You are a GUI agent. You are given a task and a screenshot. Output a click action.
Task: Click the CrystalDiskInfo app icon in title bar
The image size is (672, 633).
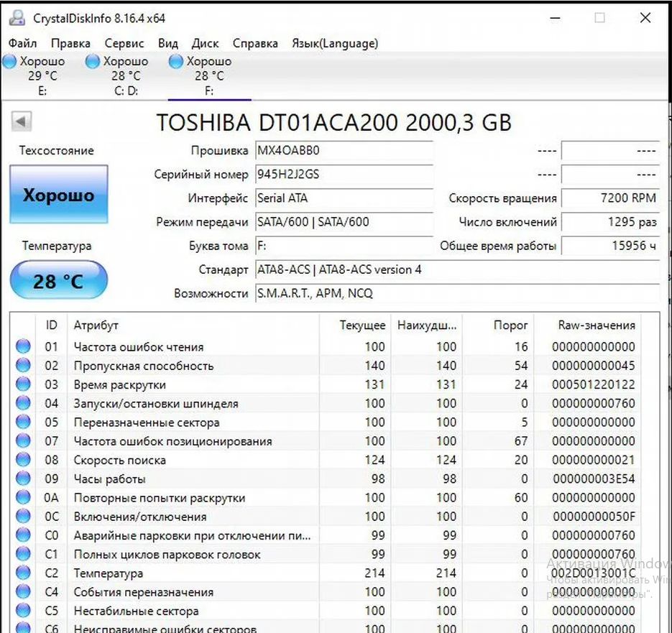pyautogui.click(x=17, y=18)
